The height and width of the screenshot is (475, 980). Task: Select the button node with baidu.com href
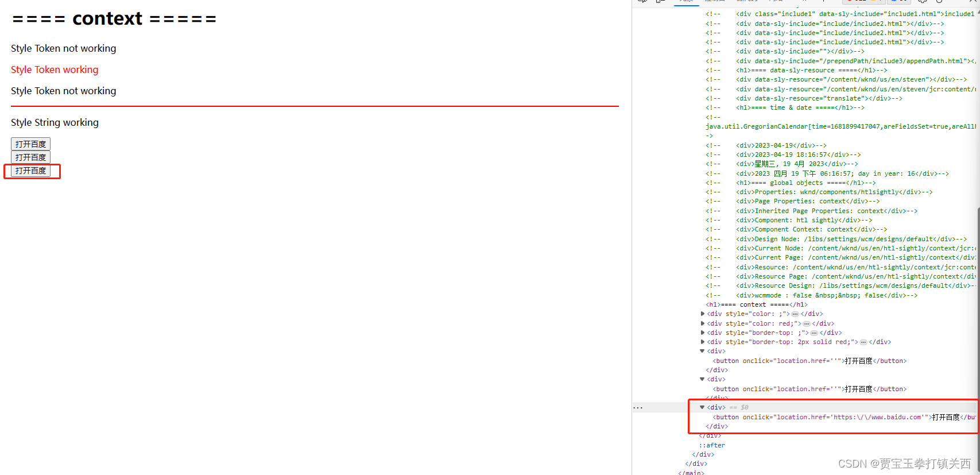coord(844,417)
